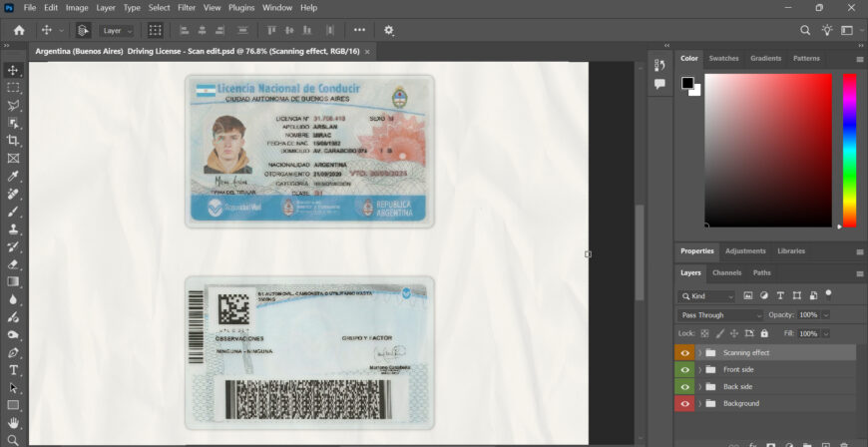This screenshot has height=447, width=868.
Task: Toggle lock all padlock icon
Action: [764, 333]
